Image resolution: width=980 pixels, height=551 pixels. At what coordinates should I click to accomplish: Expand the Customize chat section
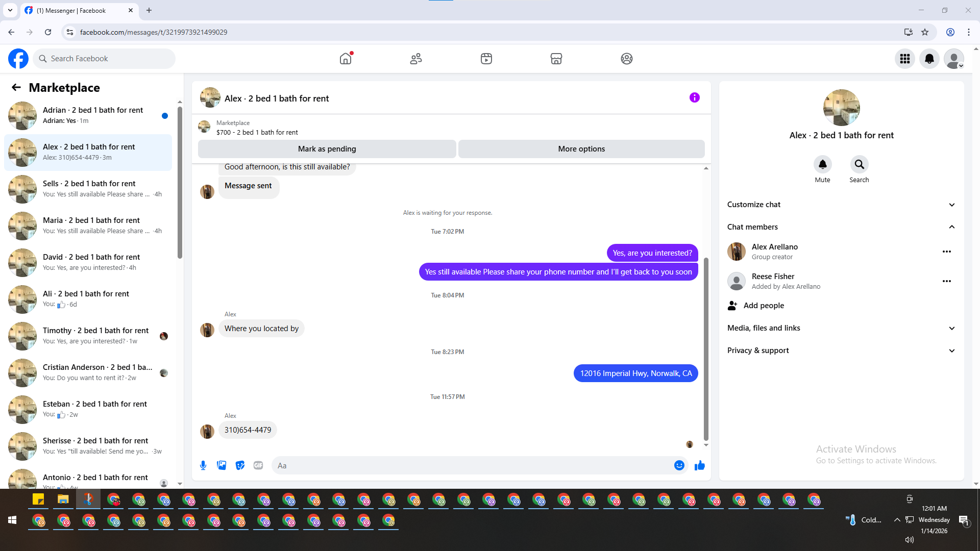(x=951, y=205)
